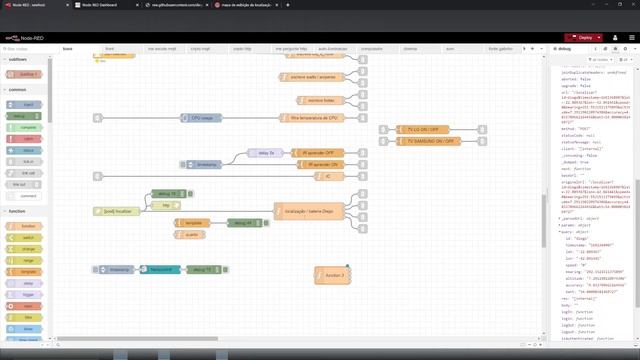Open the Deploy options dropdown arrow
The height and width of the screenshot is (360, 640).
pyautogui.click(x=599, y=38)
